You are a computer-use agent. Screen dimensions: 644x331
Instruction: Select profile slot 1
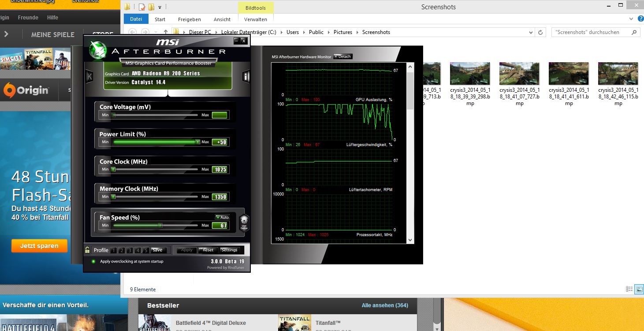click(x=114, y=250)
